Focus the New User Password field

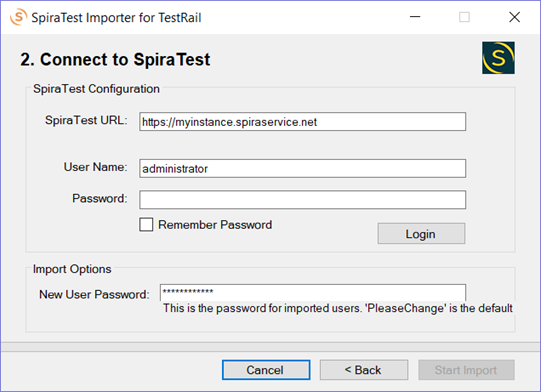coord(313,292)
